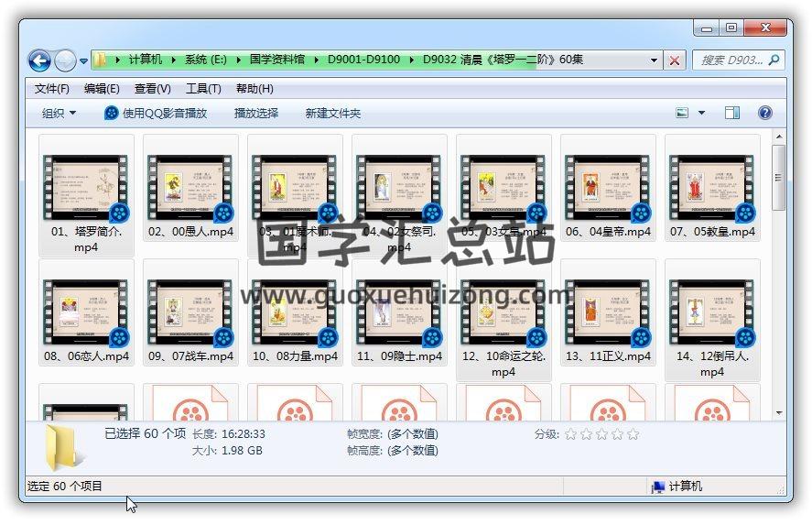Go back with the blue Back arrow
This screenshot has width=812, height=525.
(39, 60)
